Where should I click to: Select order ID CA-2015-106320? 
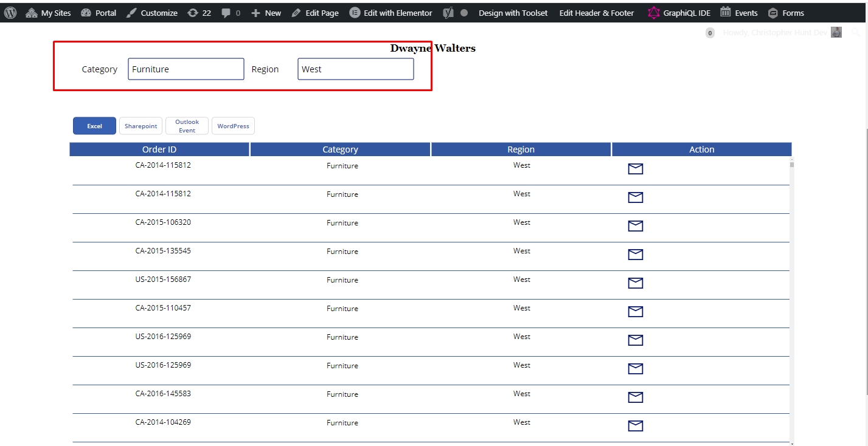163,222
